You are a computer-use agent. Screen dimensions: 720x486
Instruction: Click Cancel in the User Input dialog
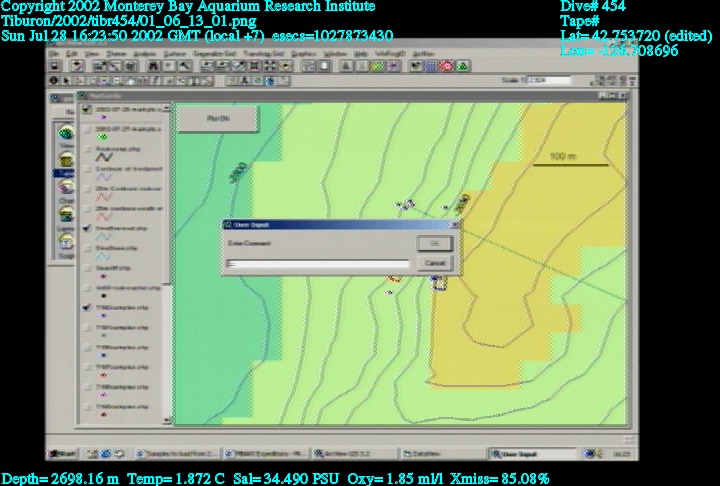[435, 263]
